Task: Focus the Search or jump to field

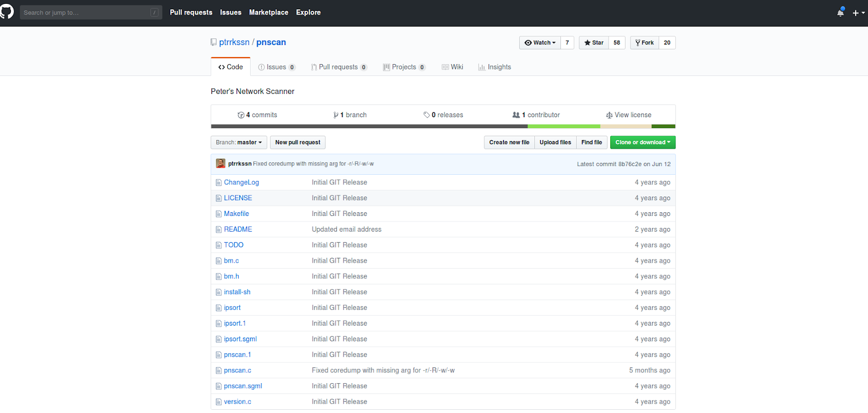Action: (x=87, y=12)
